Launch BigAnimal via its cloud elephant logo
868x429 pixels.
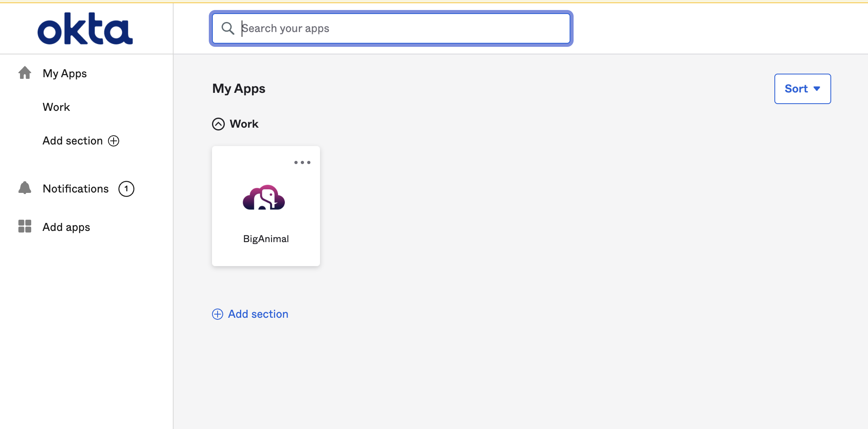pos(264,197)
